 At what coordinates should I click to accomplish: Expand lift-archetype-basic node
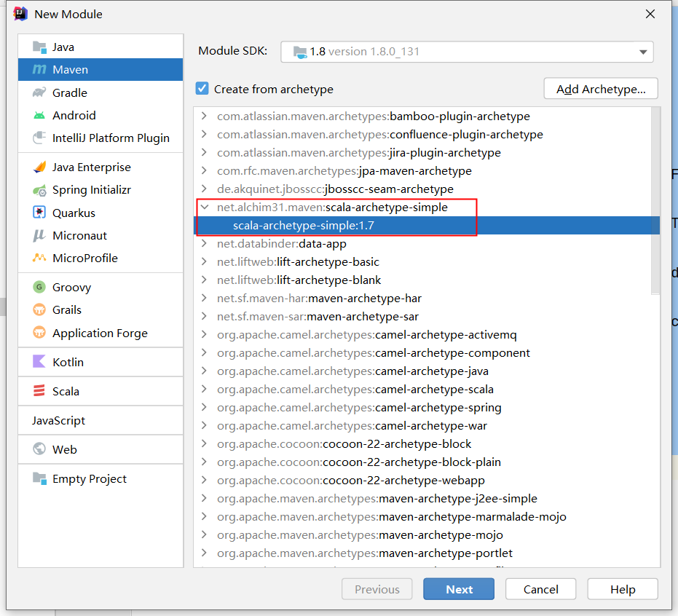pyautogui.click(x=204, y=261)
